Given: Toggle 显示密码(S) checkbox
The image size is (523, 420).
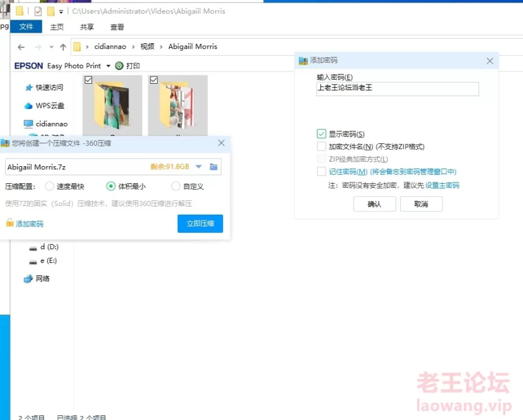Looking at the screenshot, I should coord(322,134).
